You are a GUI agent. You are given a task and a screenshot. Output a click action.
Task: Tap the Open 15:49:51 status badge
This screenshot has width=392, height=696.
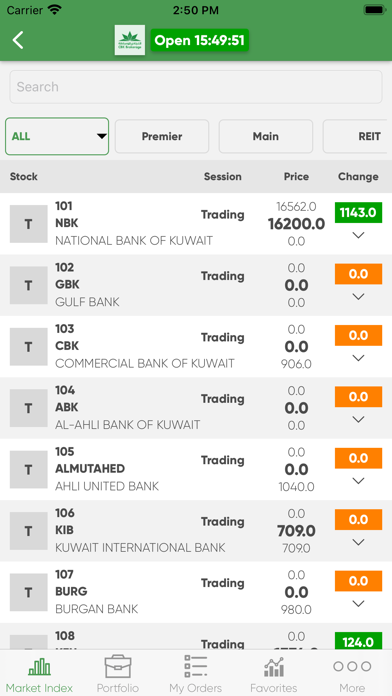pyautogui.click(x=200, y=40)
